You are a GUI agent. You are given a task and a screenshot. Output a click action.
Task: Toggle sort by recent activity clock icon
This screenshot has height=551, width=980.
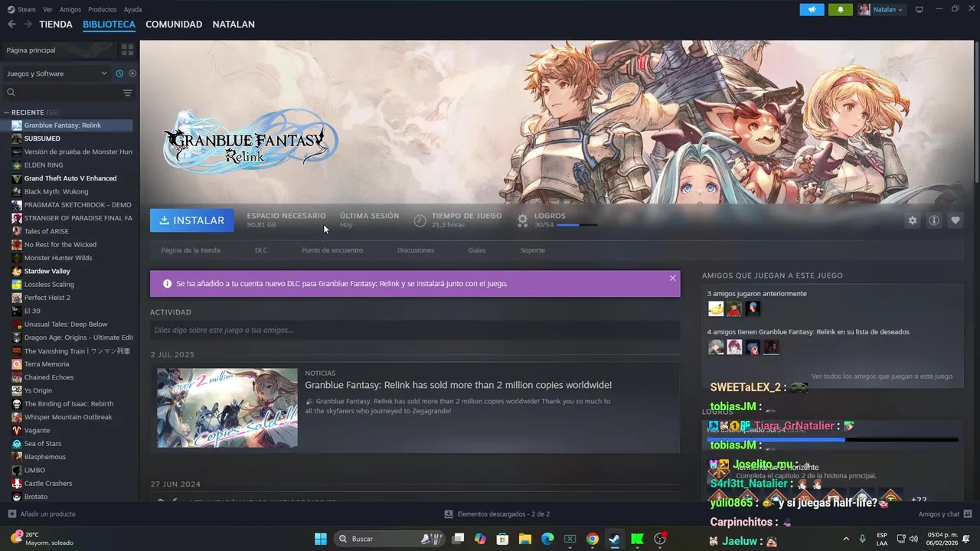click(x=119, y=73)
